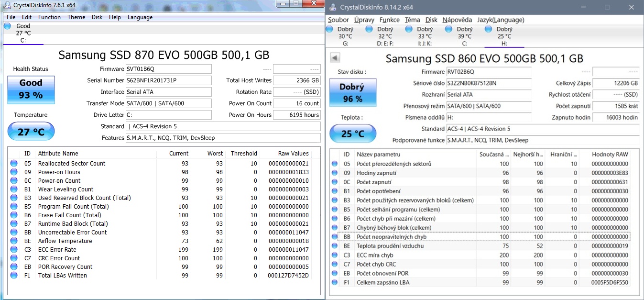Open the Nápověda menu

[457, 20]
